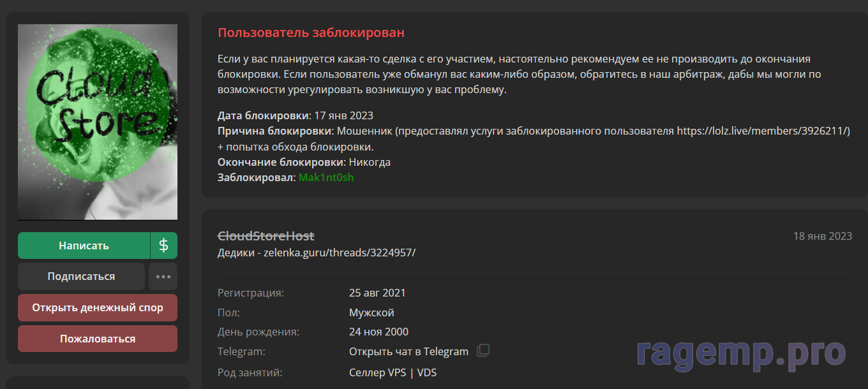868x389 pixels.
Task: Click the gender value Мужской
Action: coord(371,312)
